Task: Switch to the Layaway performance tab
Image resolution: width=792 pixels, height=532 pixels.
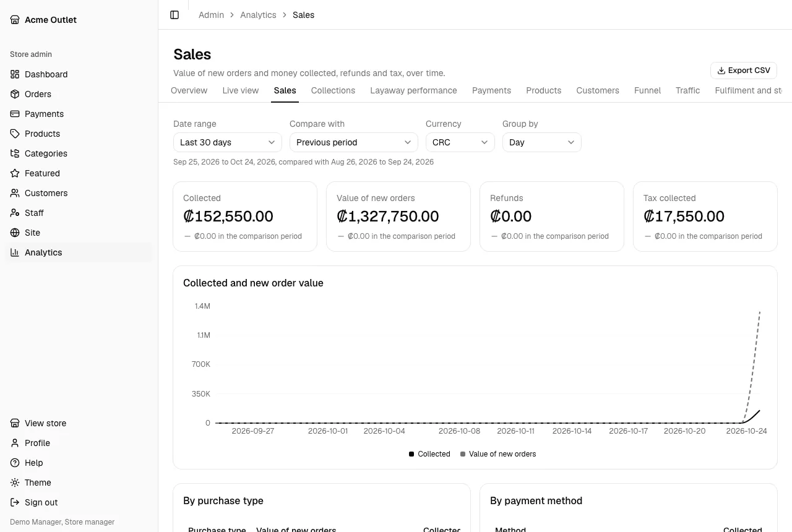Action: pos(413,90)
